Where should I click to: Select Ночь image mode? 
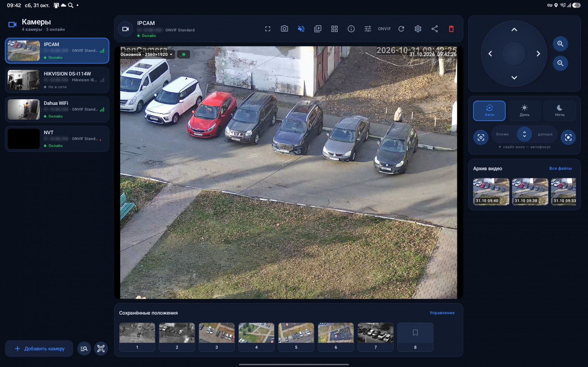[560, 111]
